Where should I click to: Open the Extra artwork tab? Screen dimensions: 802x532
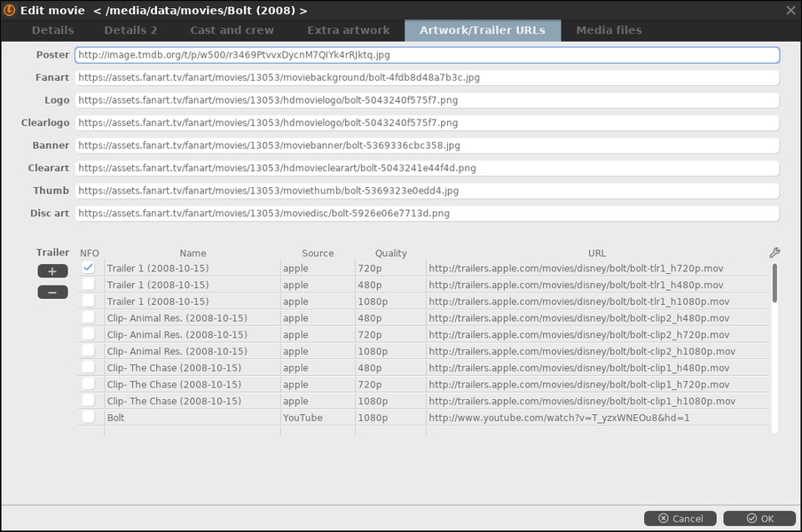click(x=348, y=30)
